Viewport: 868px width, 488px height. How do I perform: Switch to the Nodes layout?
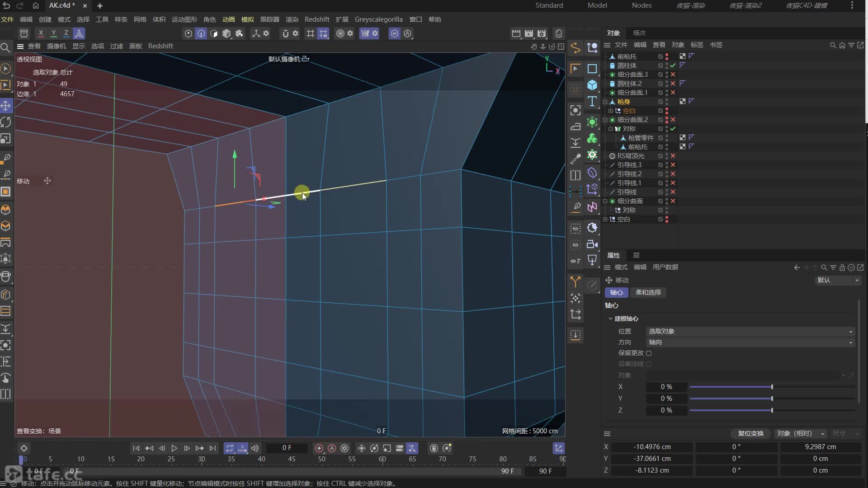(x=641, y=5)
